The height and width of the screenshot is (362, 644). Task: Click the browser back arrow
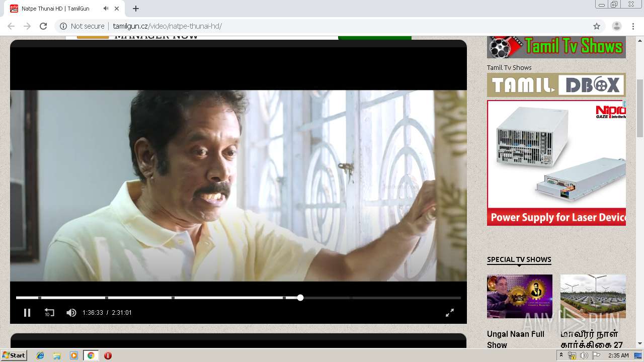coord(11,26)
